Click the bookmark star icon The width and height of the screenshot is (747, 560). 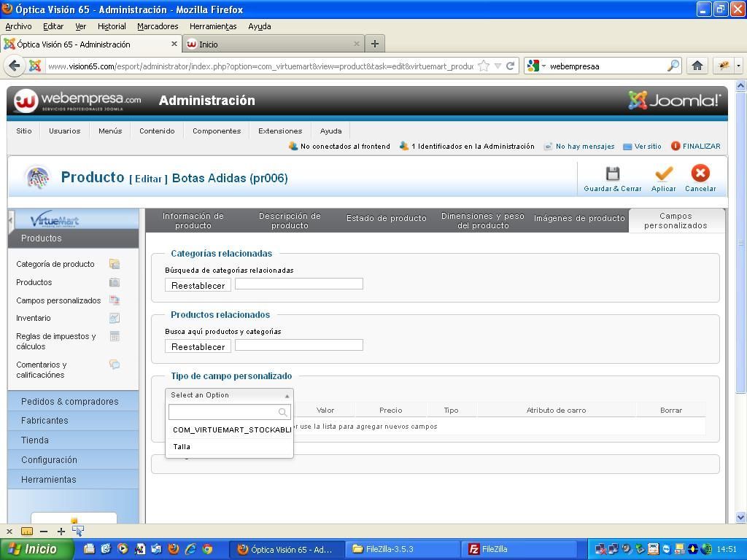coord(484,66)
